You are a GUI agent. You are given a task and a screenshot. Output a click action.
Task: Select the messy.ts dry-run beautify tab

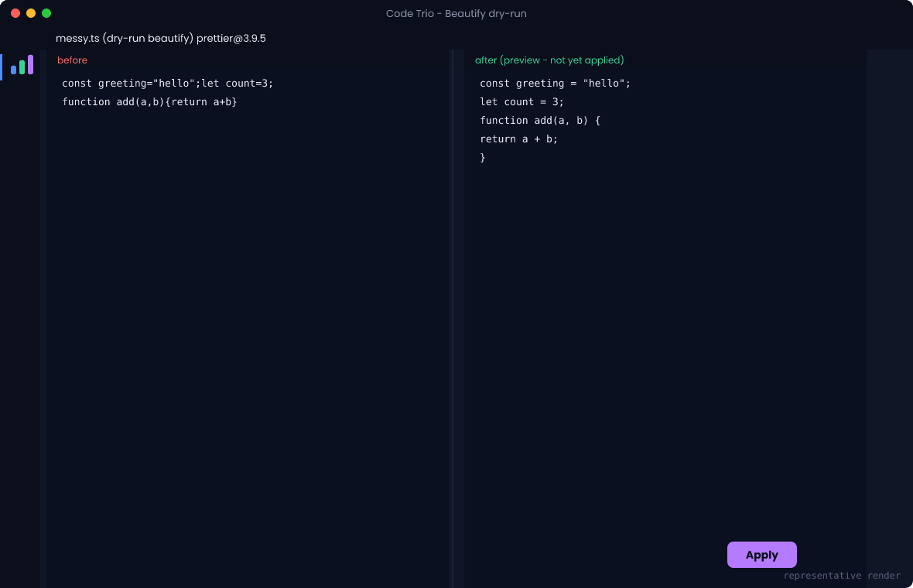pyautogui.click(x=161, y=39)
